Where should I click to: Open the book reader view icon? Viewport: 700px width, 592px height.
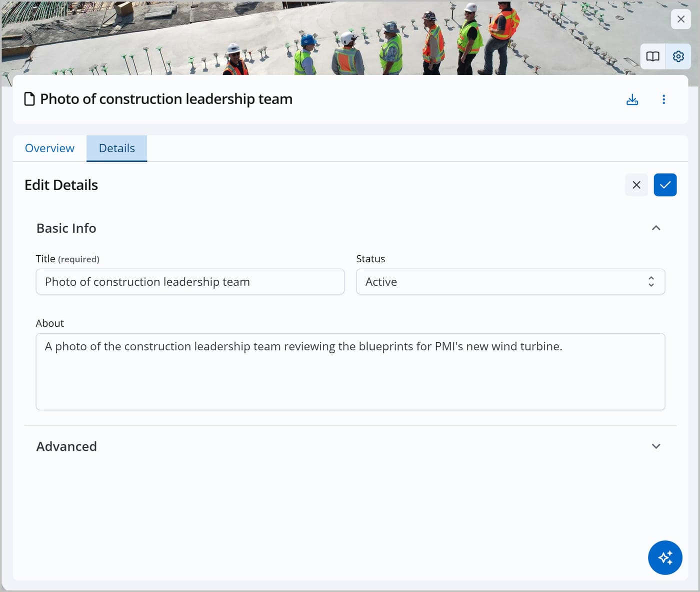coord(652,57)
